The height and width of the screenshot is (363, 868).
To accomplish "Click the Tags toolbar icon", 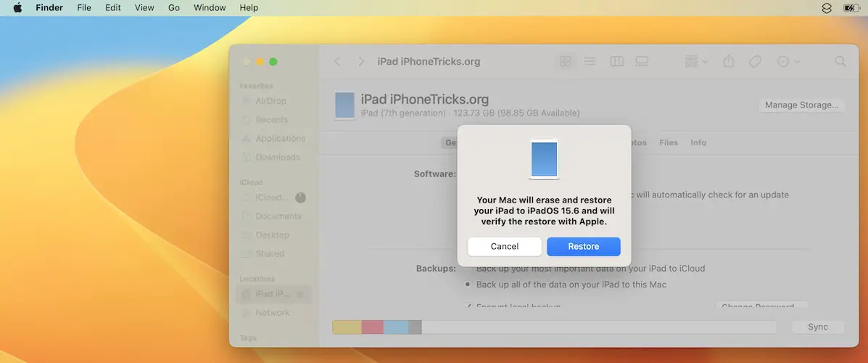I will pyautogui.click(x=755, y=62).
